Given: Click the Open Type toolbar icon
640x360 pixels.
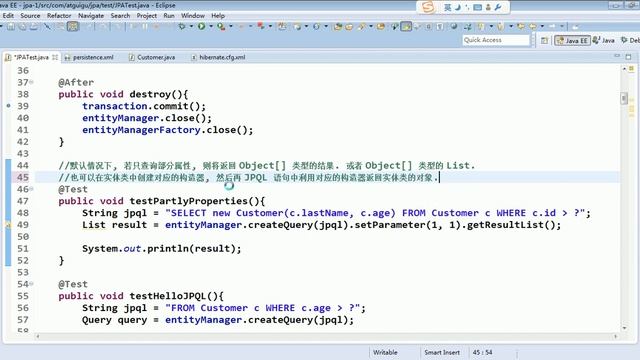Looking at the screenshot, I should 338,27.
